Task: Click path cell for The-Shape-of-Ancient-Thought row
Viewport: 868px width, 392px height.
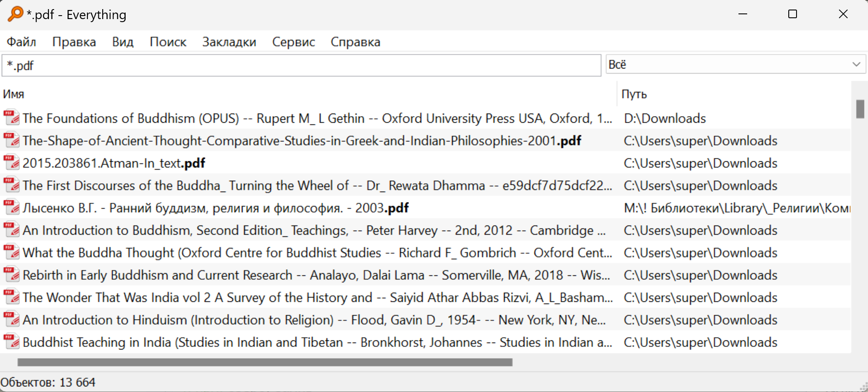Action: 700,141
